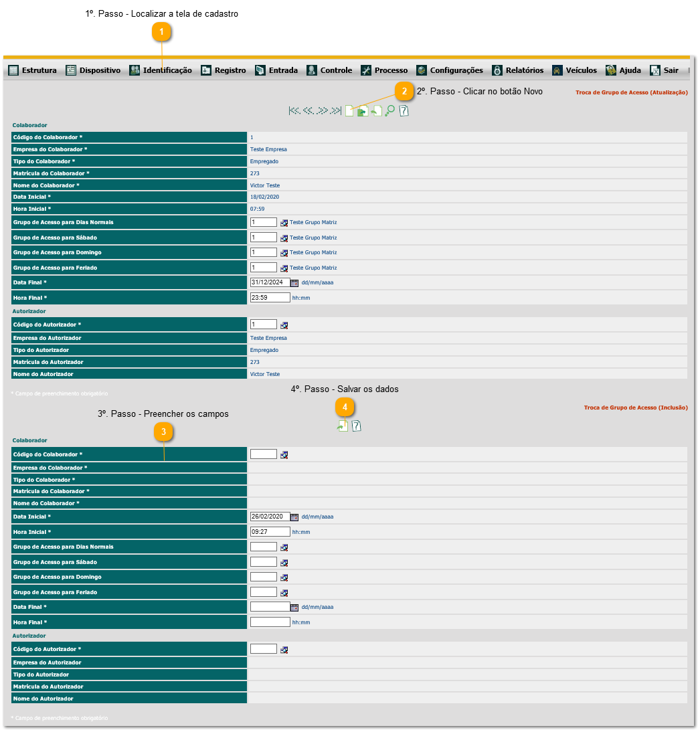
Task: Open lookup beside empty Grupo de Acesso para Feriado
Action: click(x=284, y=593)
